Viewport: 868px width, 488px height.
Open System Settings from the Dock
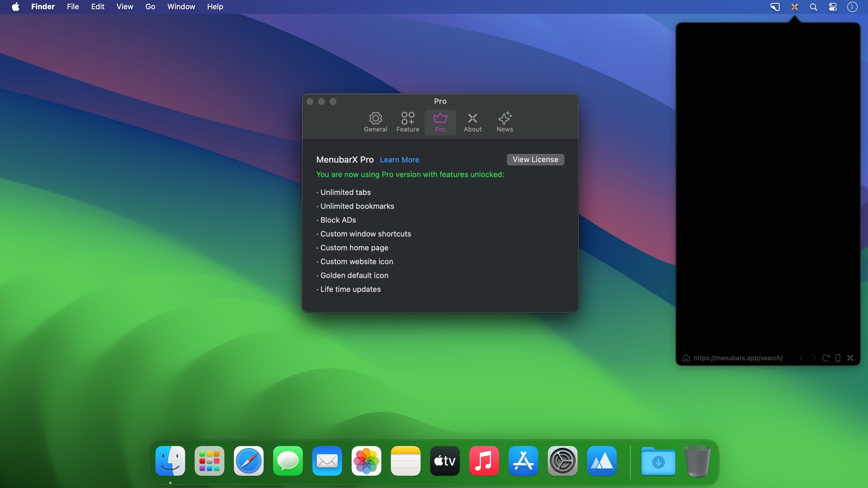pyautogui.click(x=562, y=461)
